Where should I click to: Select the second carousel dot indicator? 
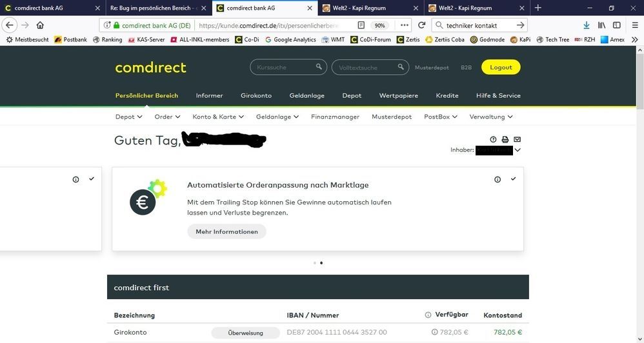321,263
